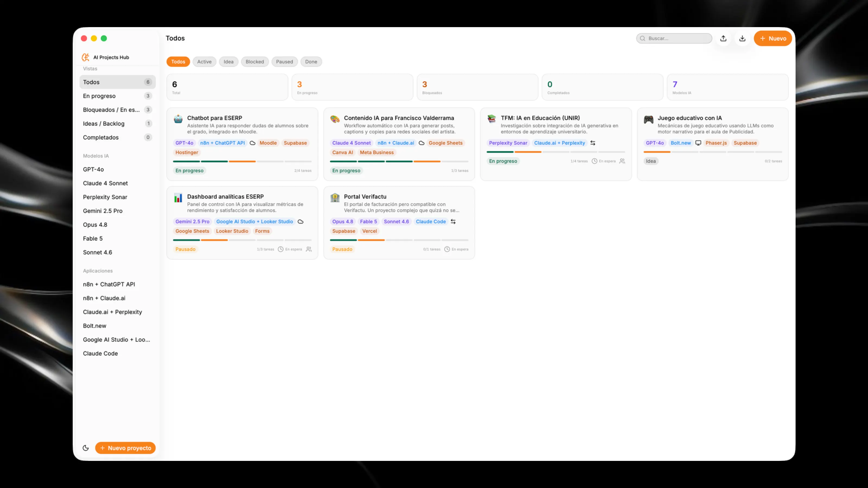Image resolution: width=868 pixels, height=488 pixels.
Task: Click the Vercel tag on Portal Verifactu
Action: point(369,231)
